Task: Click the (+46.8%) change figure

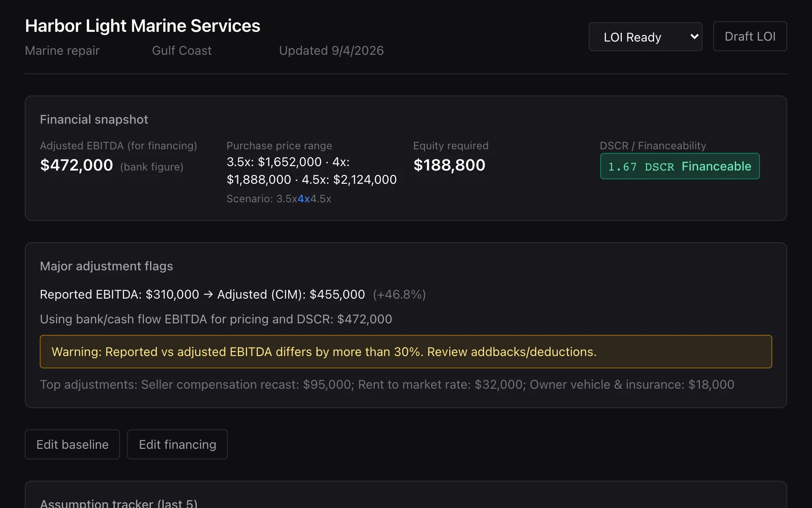Action: click(x=399, y=295)
